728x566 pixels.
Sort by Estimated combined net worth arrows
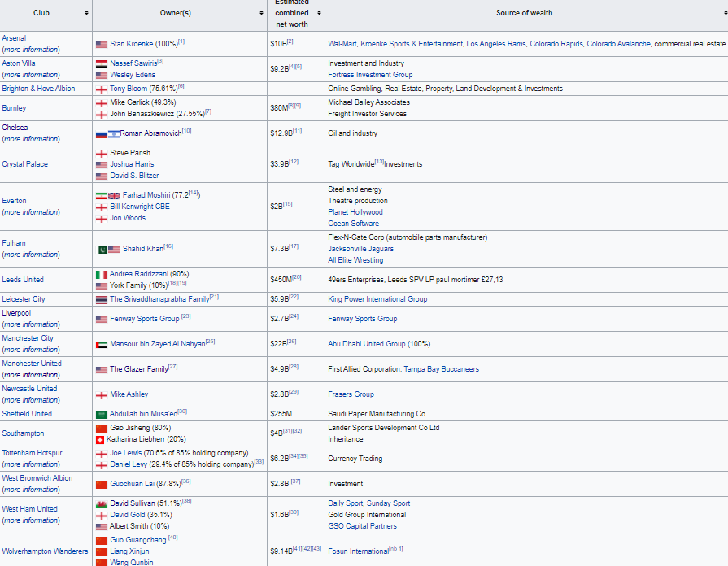pyautogui.click(x=319, y=13)
